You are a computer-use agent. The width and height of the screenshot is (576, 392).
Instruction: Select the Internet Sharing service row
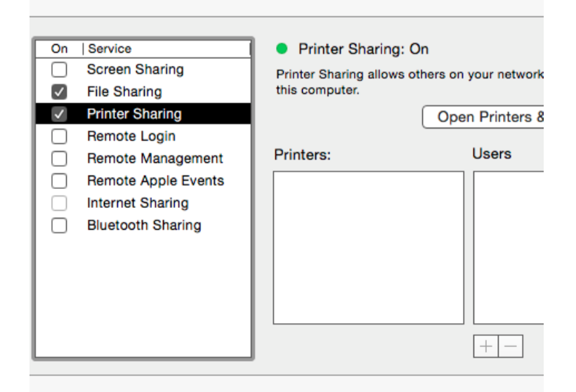143,203
